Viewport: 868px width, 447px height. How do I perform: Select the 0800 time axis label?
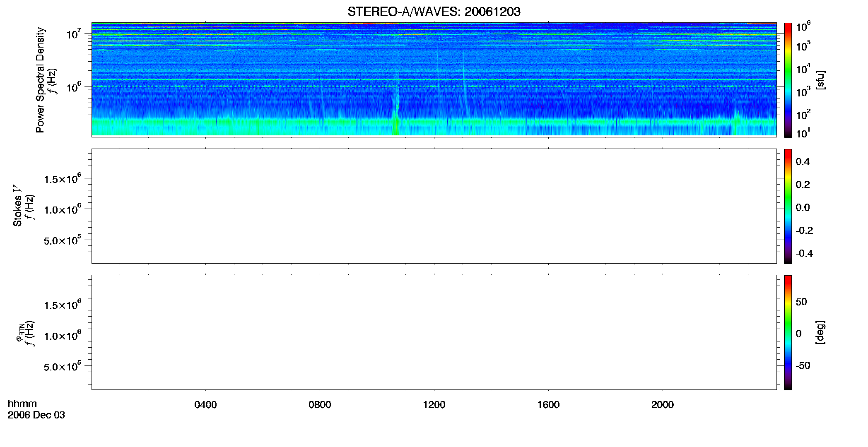320,405
